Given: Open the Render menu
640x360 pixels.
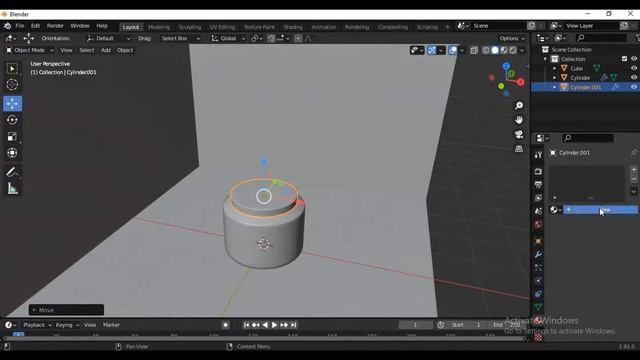Looking at the screenshot, I should [x=55, y=26].
